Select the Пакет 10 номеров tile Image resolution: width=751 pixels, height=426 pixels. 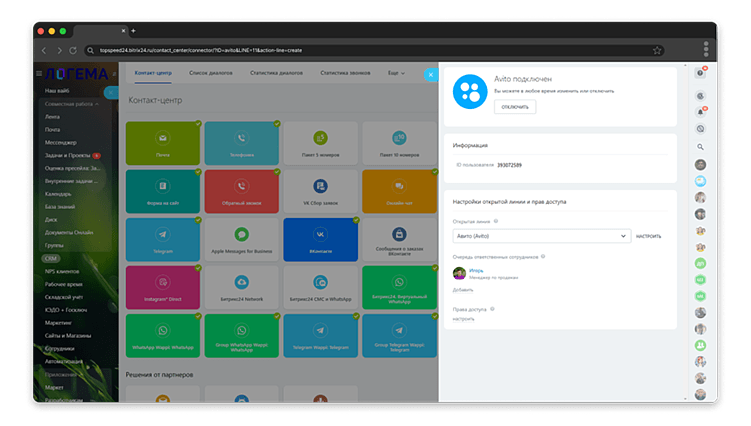coord(399,143)
